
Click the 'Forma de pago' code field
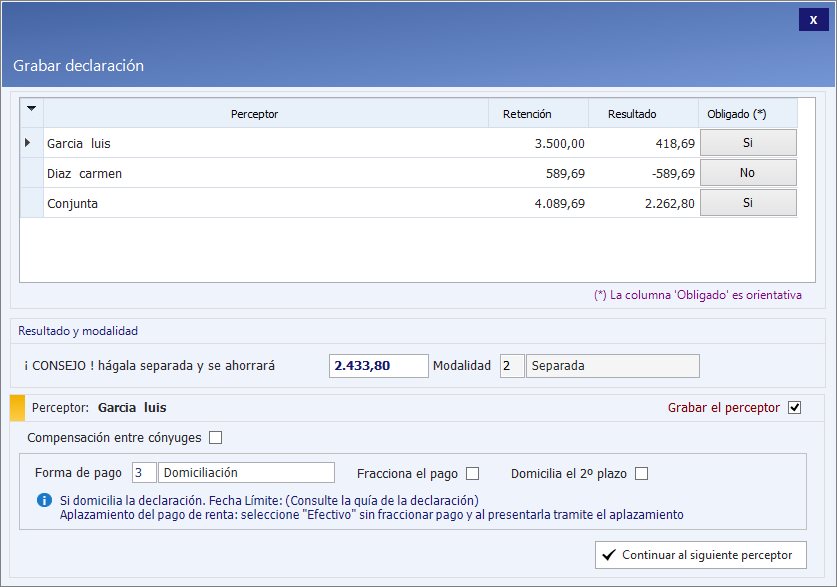(143, 473)
